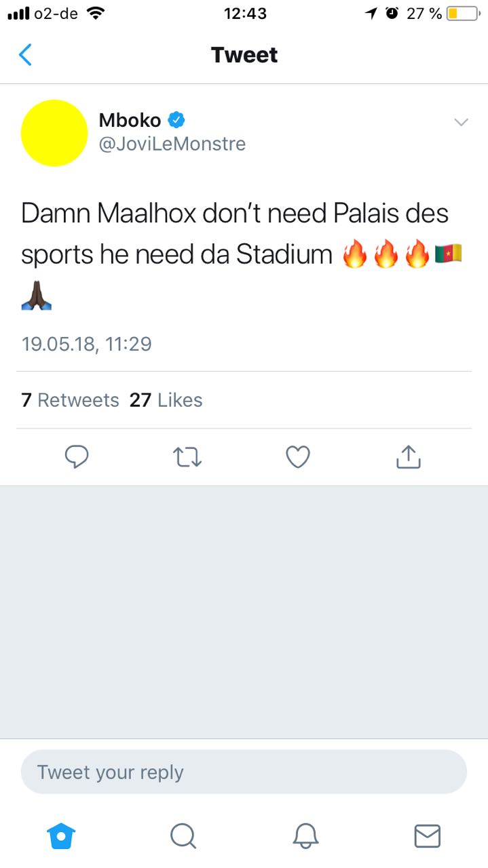Tap the Wi-Fi icon in the status bar
Image resolution: width=488 pixels, height=868 pixels.
(x=96, y=13)
